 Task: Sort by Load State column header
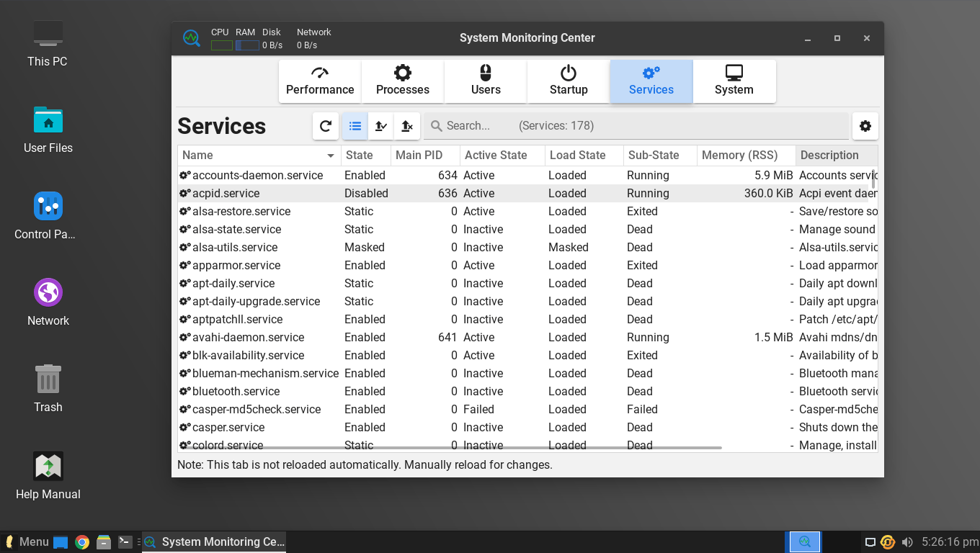pyautogui.click(x=584, y=155)
